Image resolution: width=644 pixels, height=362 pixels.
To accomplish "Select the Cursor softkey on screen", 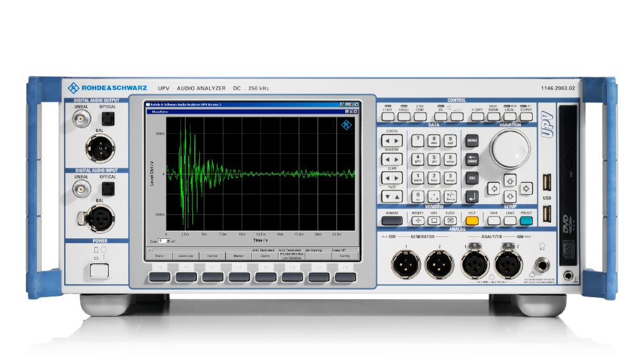I will 212,256.
